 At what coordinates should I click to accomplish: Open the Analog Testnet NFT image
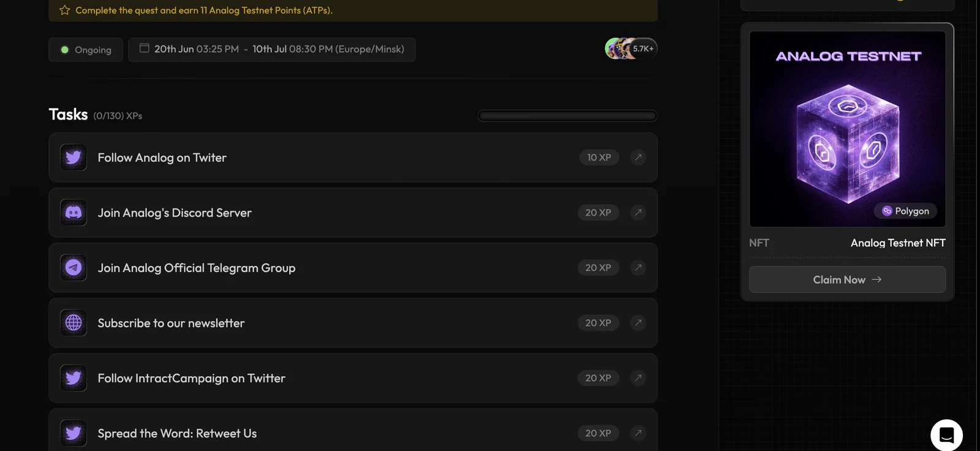coord(847,129)
